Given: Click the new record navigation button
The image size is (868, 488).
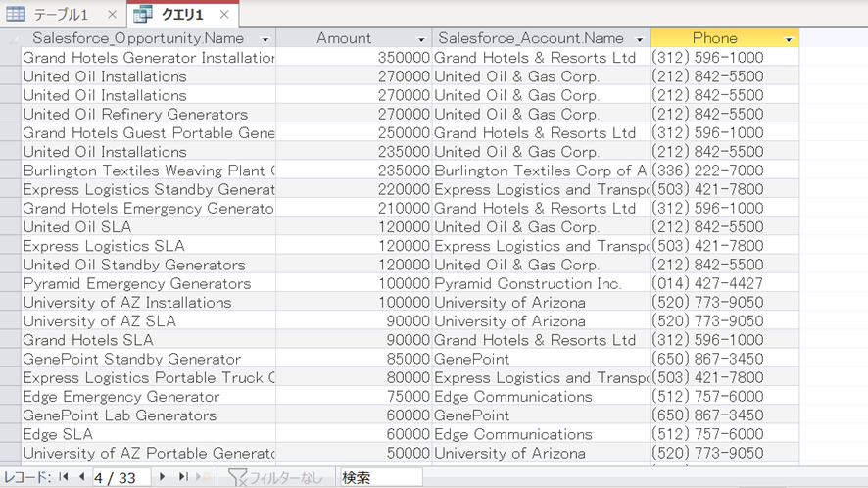Looking at the screenshot, I should [x=203, y=477].
